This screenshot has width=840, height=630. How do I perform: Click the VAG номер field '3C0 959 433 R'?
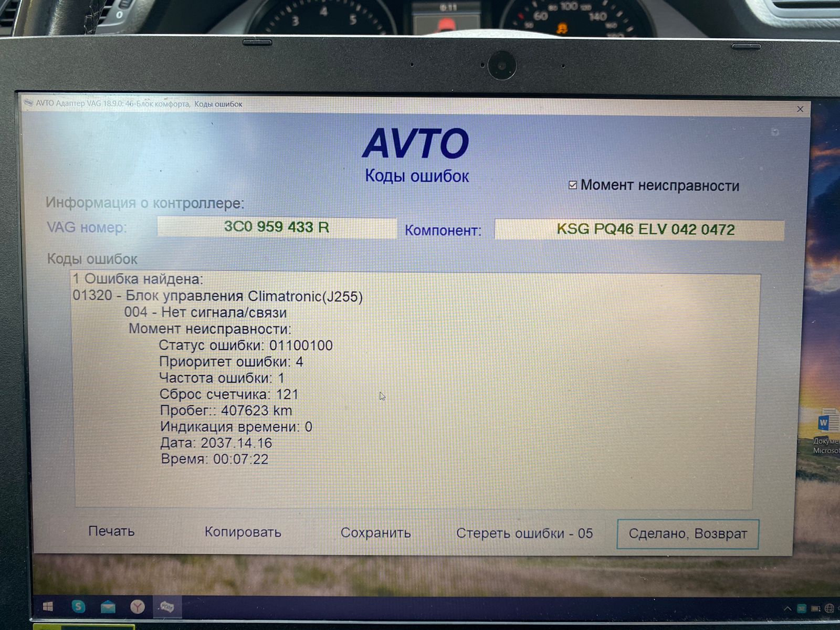point(277,227)
